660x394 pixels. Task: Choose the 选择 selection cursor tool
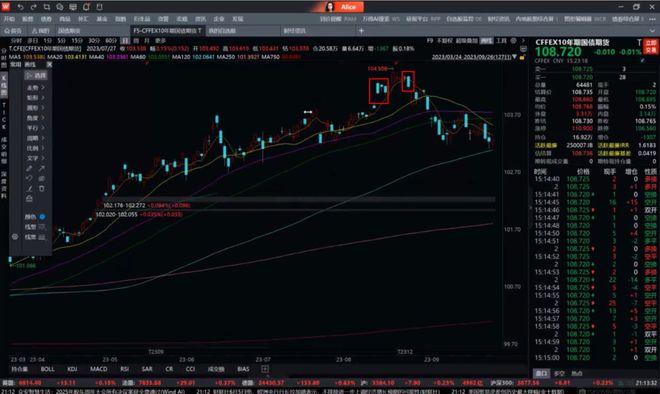point(36,75)
